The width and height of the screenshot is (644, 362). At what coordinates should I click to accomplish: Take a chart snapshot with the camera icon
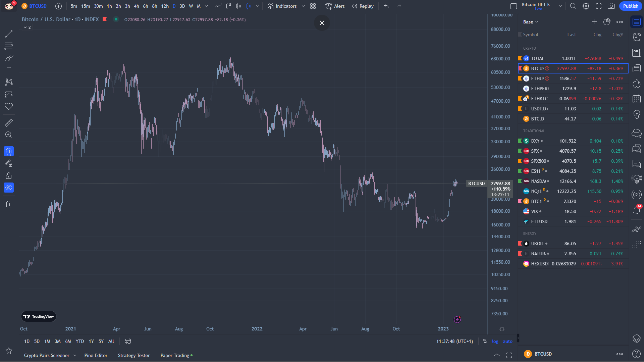(x=611, y=6)
